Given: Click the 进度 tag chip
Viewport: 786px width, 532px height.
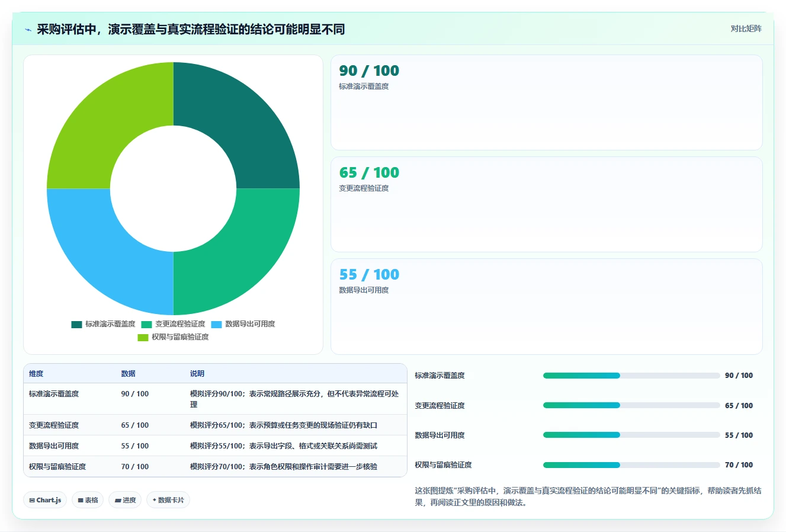Looking at the screenshot, I should tap(125, 500).
